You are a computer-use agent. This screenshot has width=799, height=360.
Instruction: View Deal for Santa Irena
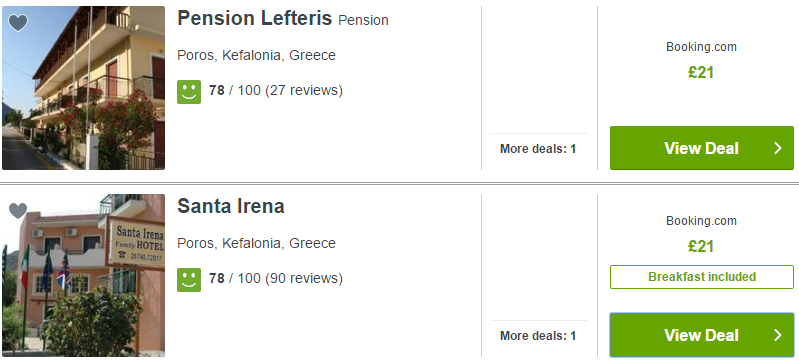pos(702,335)
